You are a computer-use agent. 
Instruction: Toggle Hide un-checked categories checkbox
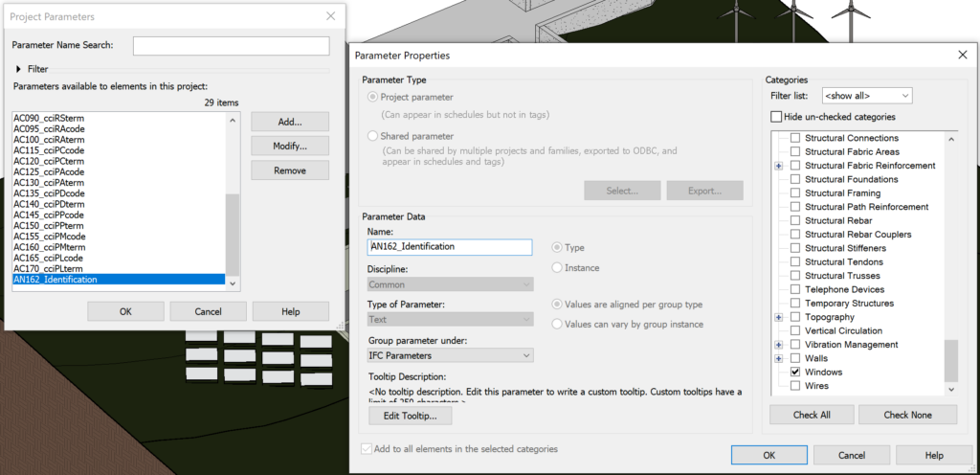coord(776,117)
